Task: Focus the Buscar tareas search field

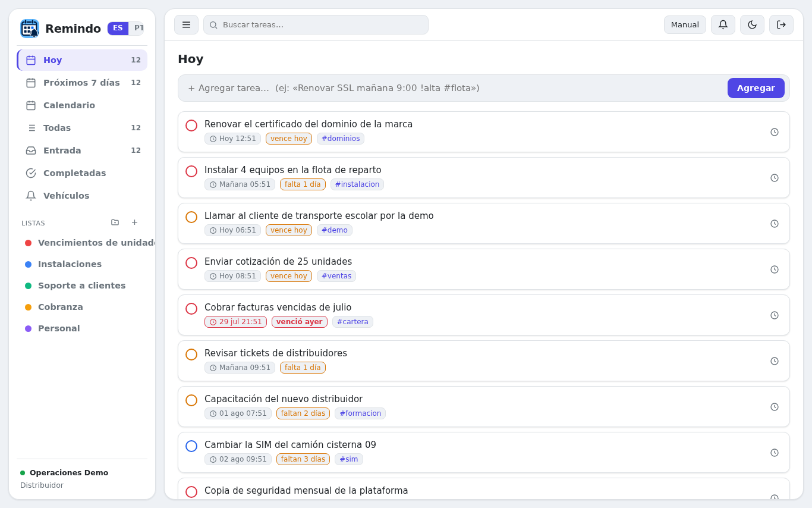Action: click(x=316, y=25)
